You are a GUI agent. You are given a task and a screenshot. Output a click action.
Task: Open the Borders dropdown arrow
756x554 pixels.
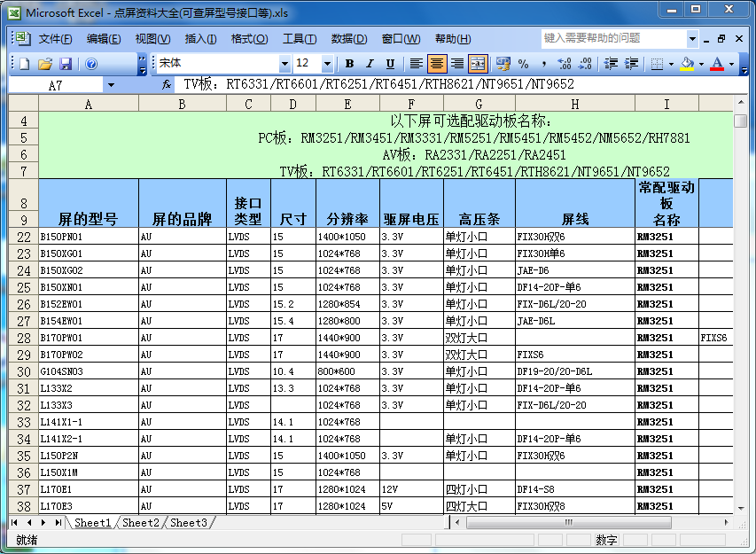coord(671,64)
